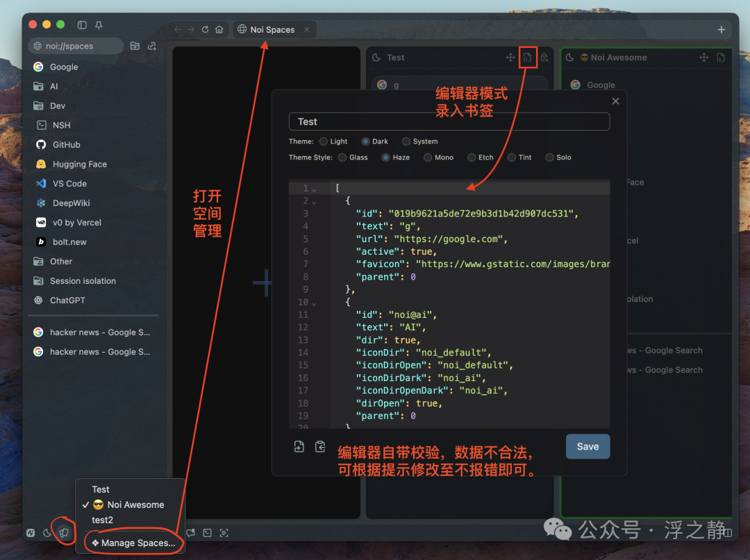Save the space settings
The width and height of the screenshot is (750, 560).
point(587,446)
